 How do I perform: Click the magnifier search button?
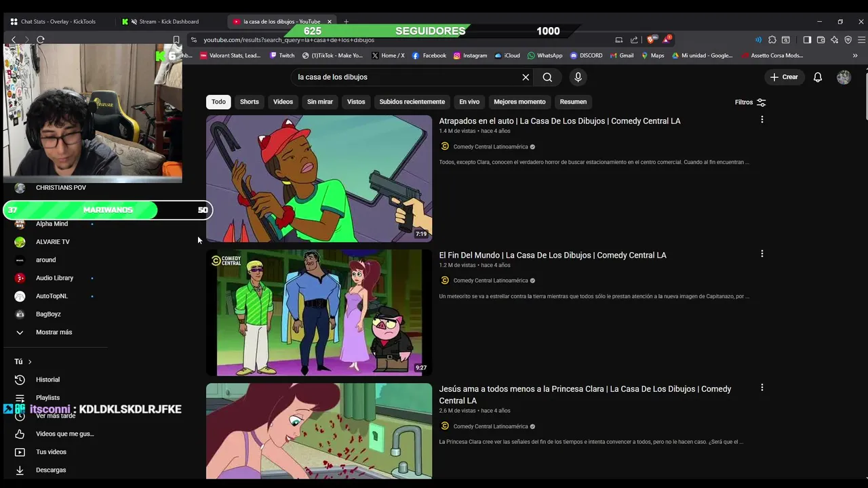(x=547, y=77)
